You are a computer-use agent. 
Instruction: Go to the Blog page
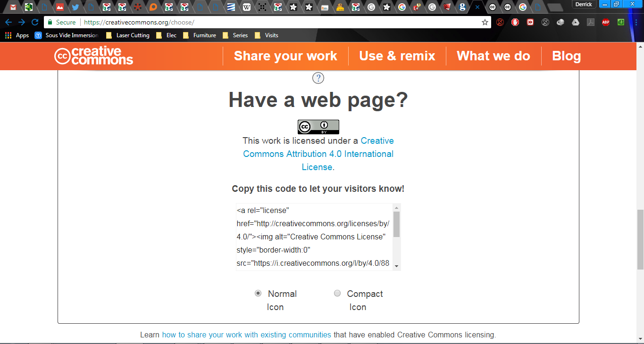(x=567, y=56)
